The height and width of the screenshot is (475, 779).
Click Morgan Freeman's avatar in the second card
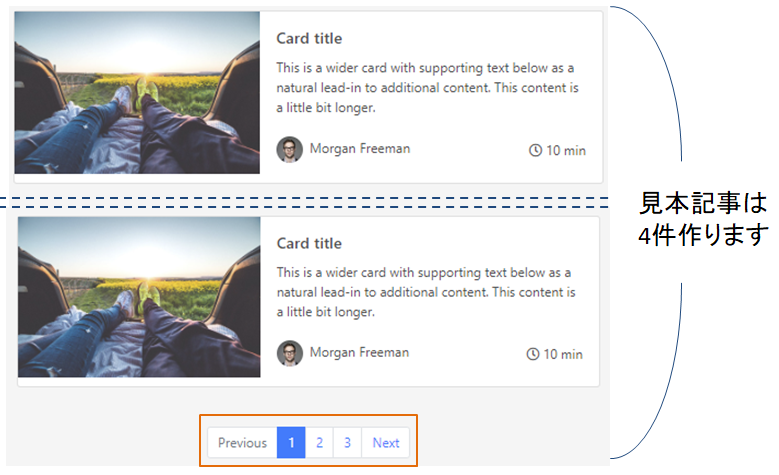coord(290,353)
